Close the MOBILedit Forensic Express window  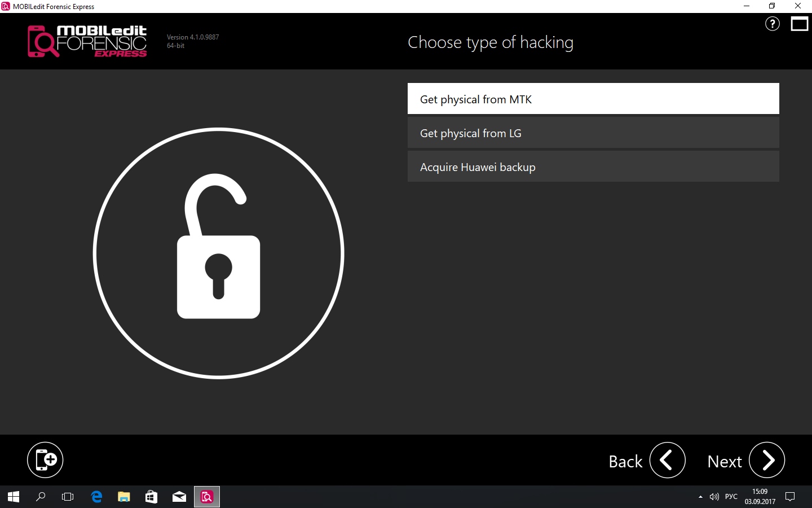798,6
